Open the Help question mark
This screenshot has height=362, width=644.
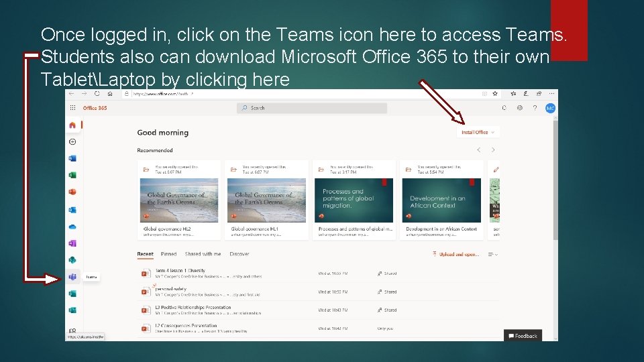tap(535, 108)
